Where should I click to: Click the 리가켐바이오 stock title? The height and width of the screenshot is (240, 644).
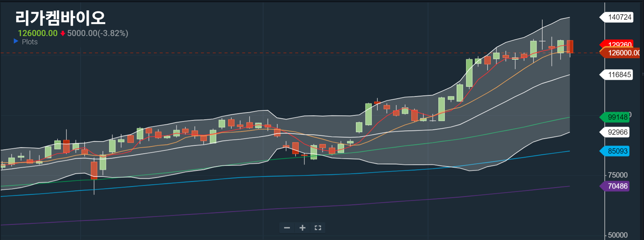(x=60, y=18)
